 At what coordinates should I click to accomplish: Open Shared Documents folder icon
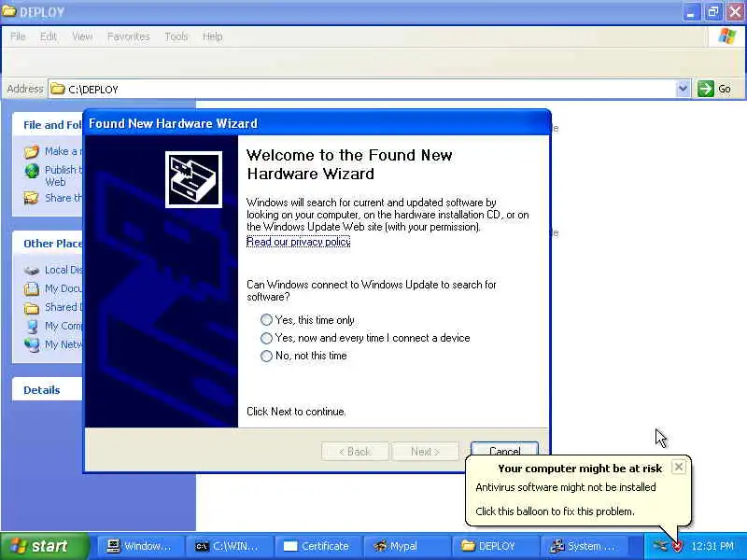[x=32, y=308]
